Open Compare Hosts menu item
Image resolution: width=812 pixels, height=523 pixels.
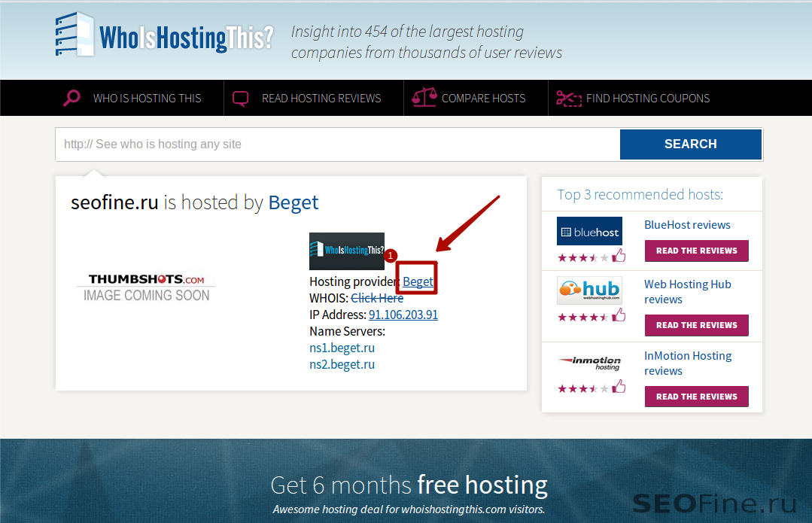tap(483, 99)
